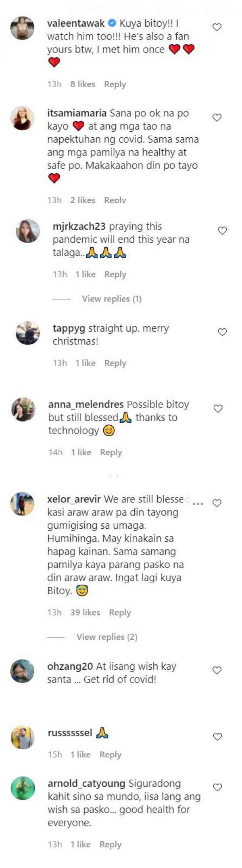Viewport: 242px width, 868px height.
Task: Open arnold_catyoung's profile via username
Action: [86, 784]
